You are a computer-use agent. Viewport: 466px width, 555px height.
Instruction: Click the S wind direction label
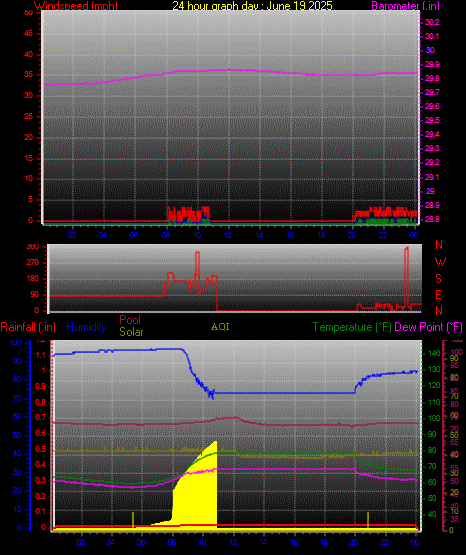tap(438, 279)
